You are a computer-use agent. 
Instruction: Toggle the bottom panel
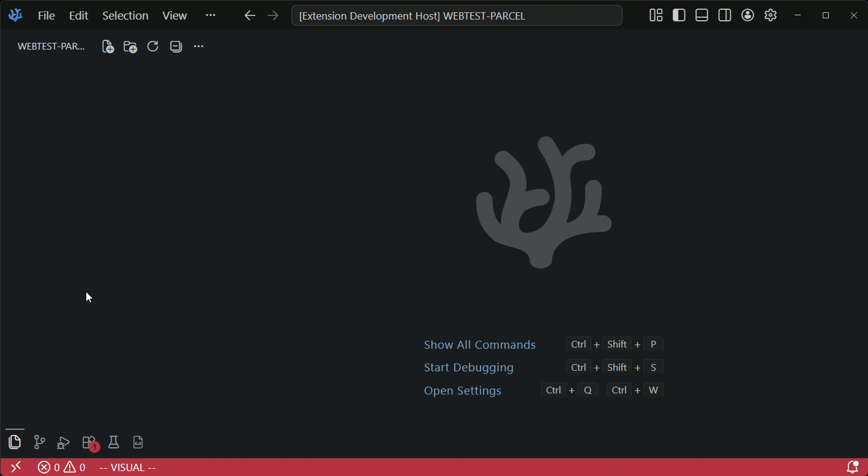[702, 15]
